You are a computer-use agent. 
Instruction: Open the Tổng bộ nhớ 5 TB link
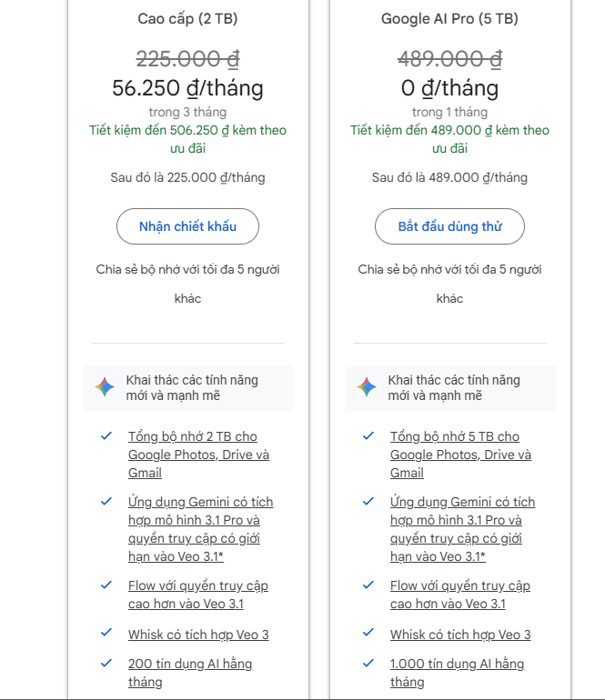point(460,455)
